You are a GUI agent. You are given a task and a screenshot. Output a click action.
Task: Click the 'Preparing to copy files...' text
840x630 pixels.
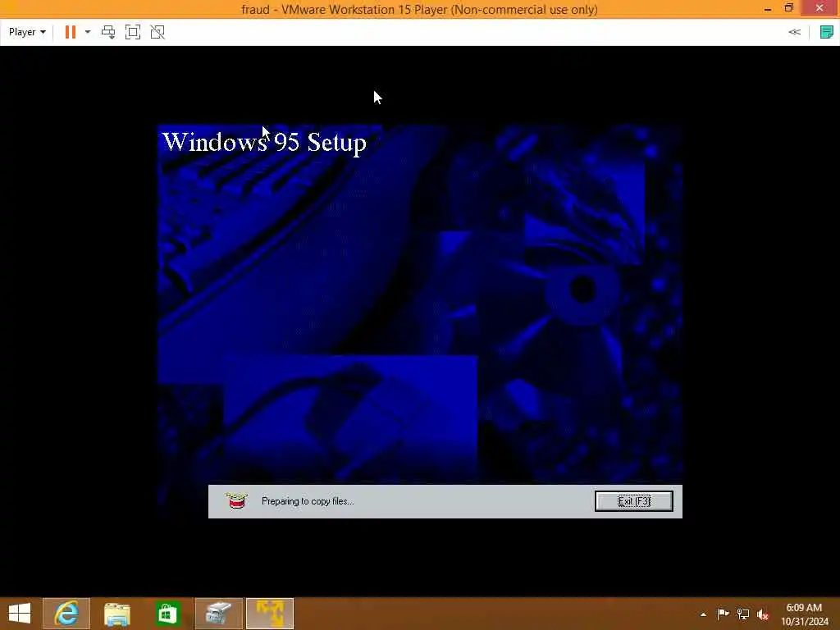[x=308, y=501]
